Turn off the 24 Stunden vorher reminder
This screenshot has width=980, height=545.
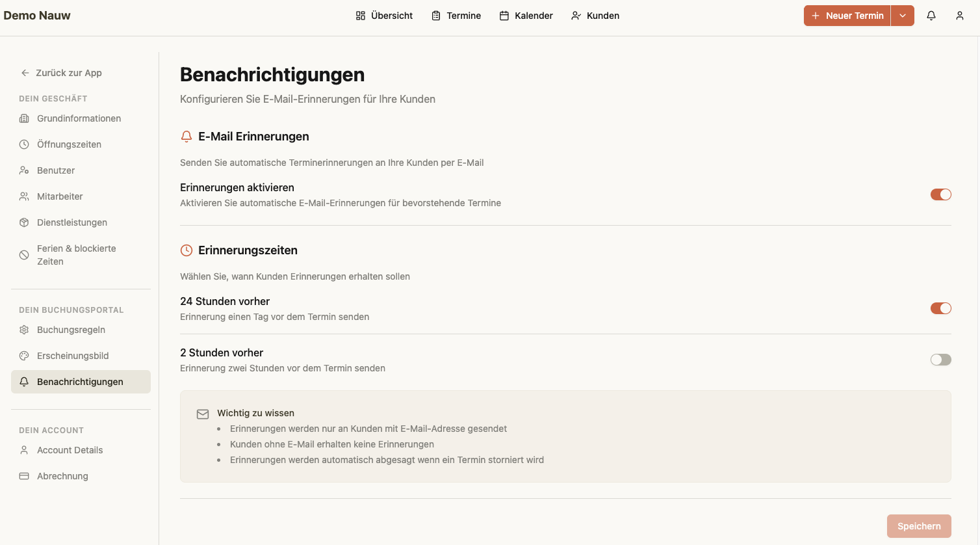click(941, 308)
